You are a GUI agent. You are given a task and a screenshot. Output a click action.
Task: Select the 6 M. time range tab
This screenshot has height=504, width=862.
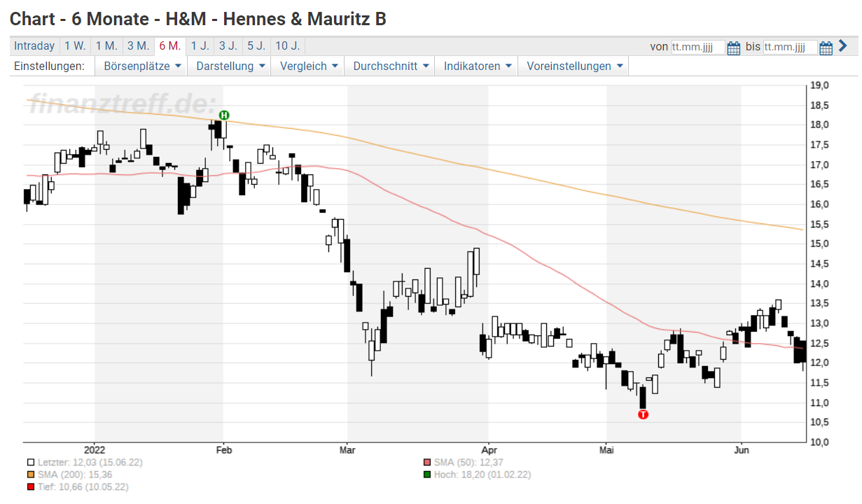[x=169, y=46]
